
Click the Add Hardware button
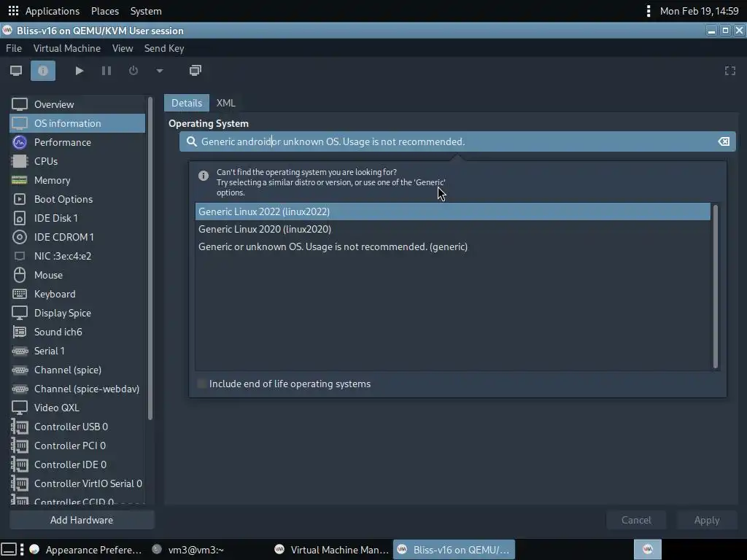[x=82, y=520]
